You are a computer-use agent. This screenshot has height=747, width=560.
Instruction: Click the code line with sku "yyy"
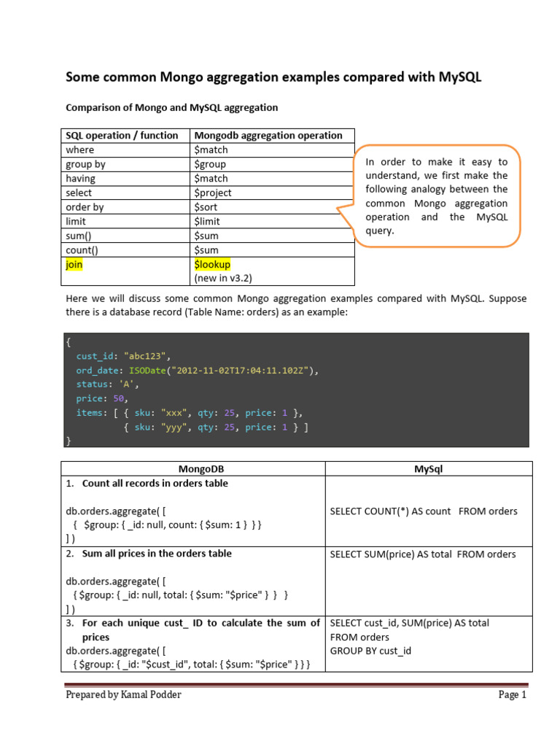[216, 427]
